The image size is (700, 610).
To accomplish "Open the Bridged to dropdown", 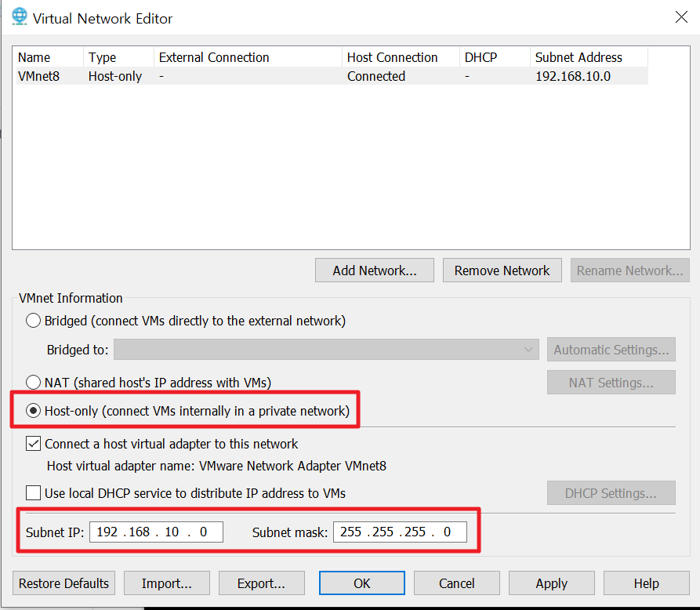I will tap(326, 350).
